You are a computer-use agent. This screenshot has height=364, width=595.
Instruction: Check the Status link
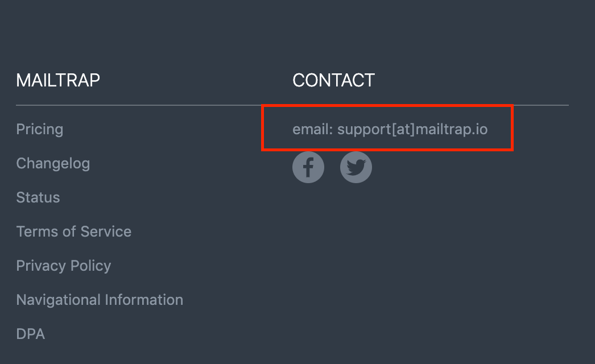point(38,197)
